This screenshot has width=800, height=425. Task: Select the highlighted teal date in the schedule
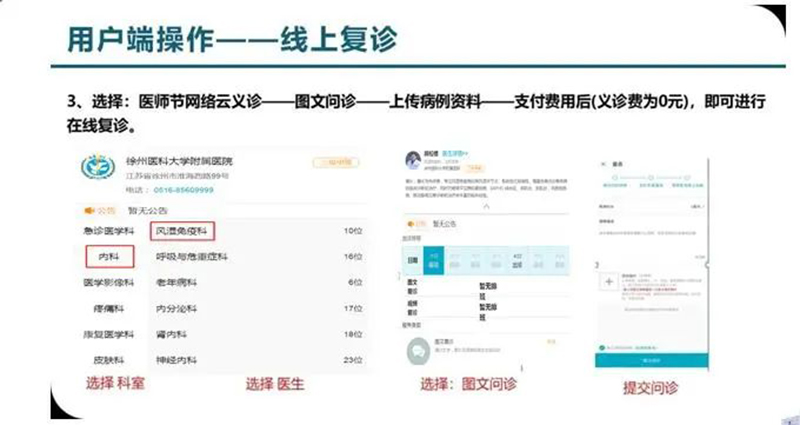(435, 262)
